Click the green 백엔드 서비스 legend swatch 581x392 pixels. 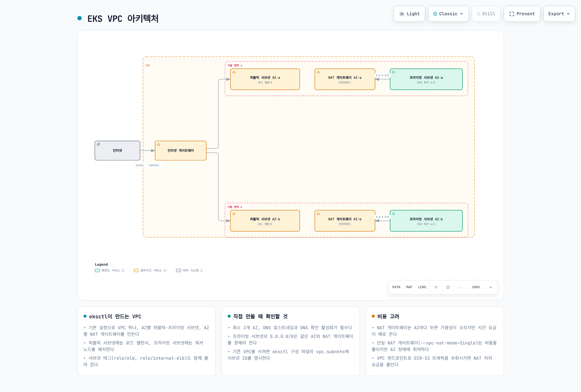[97, 270]
